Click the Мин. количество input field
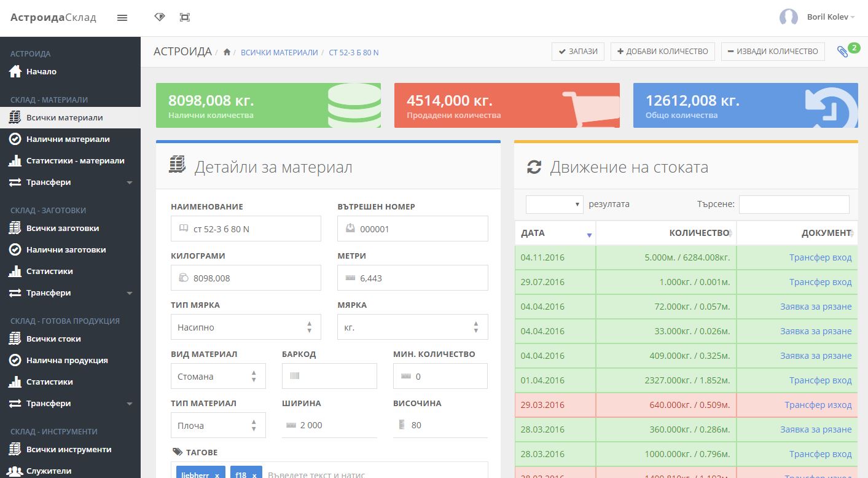This screenshot has width=868, height=478. tap(440, 376)
